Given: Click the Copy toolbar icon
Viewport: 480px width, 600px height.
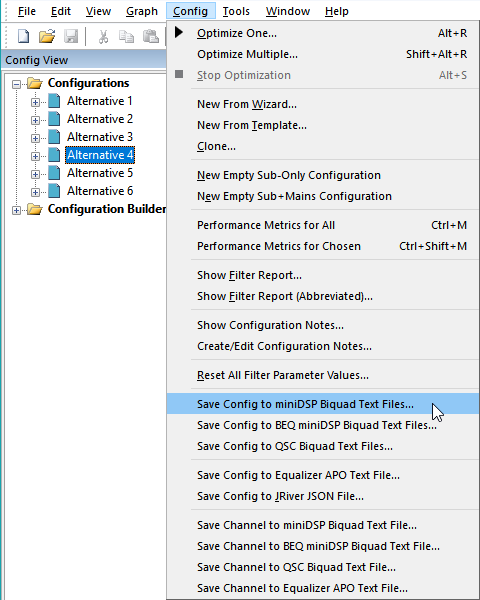Looking at the screenshot, I should point(126,37).
